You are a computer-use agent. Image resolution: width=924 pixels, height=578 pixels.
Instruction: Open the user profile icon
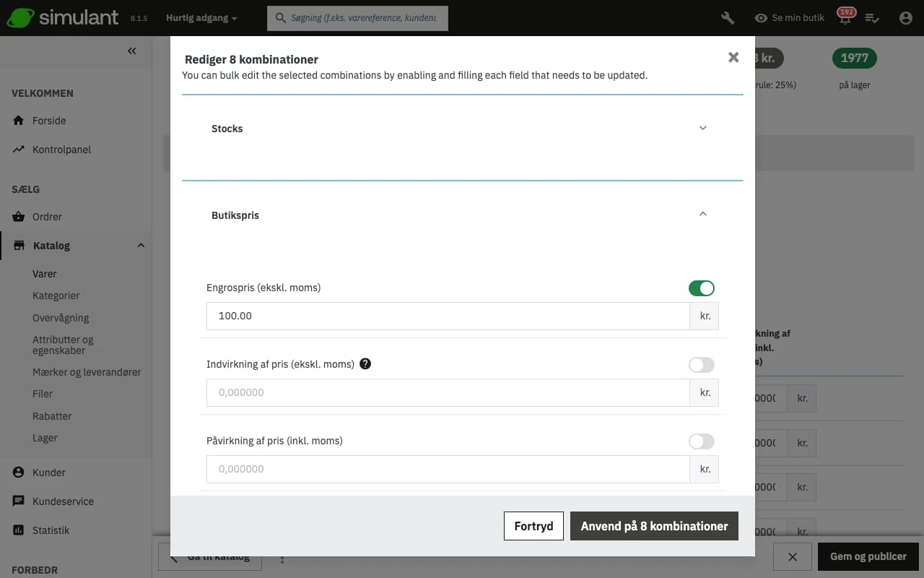[x=905, y=18]
